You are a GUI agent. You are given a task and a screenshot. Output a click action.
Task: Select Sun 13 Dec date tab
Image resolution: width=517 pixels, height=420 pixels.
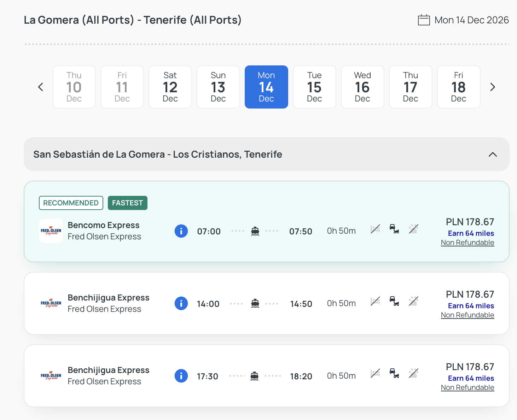219,87
